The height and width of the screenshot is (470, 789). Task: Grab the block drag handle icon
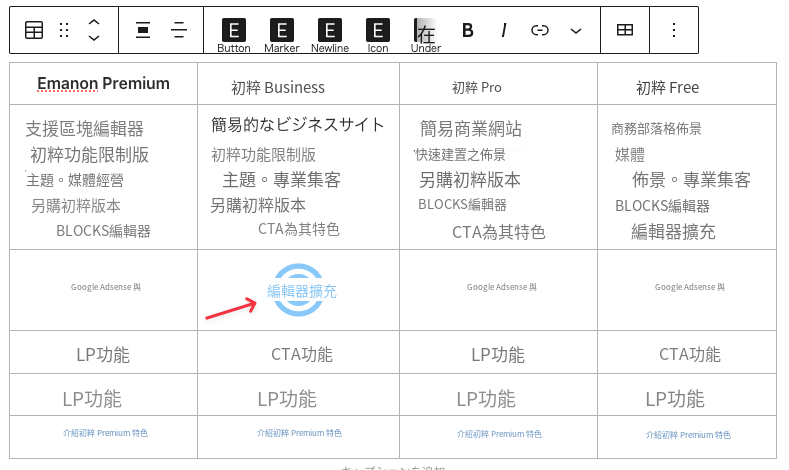click(x=64, y=30)
